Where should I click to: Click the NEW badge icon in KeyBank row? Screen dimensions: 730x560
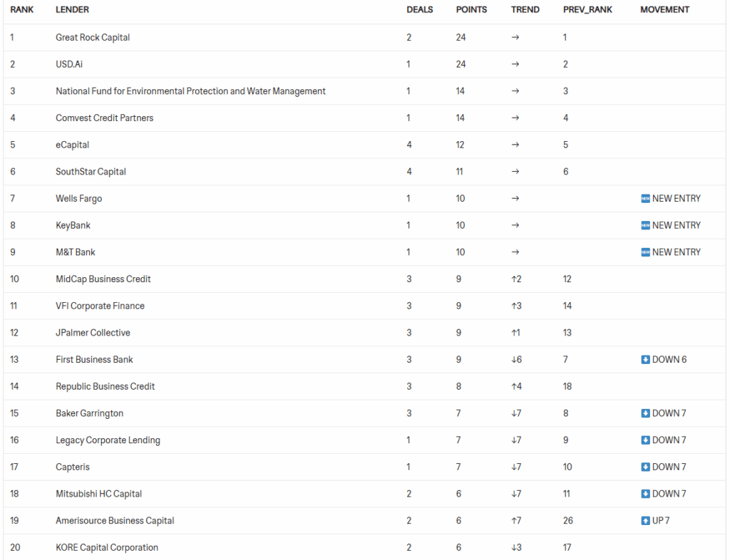(x=645, y=226)
